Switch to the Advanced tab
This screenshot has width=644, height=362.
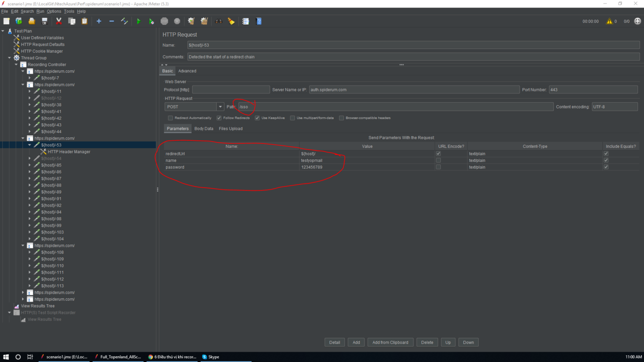tap(187, 71)
